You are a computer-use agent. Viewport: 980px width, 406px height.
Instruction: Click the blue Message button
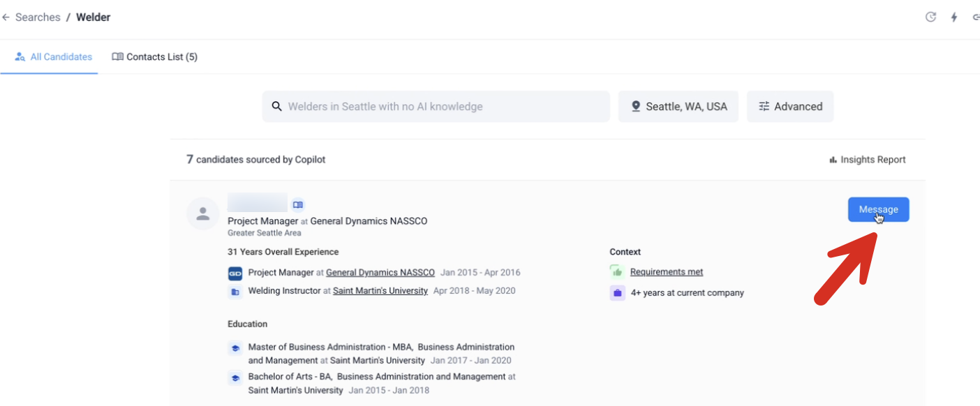pos(878,209)
